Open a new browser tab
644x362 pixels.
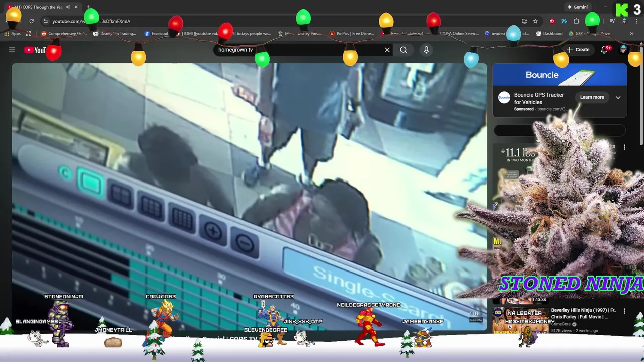[89, 7]
